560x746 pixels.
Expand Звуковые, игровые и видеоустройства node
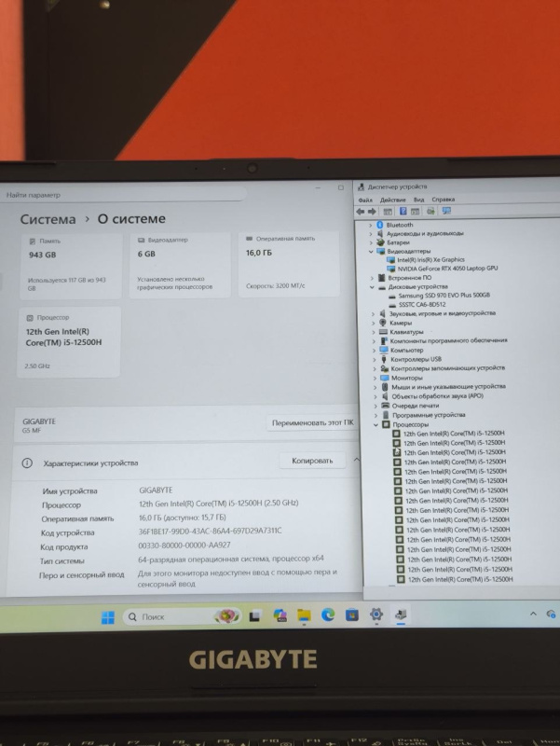(x=373, y=314)
